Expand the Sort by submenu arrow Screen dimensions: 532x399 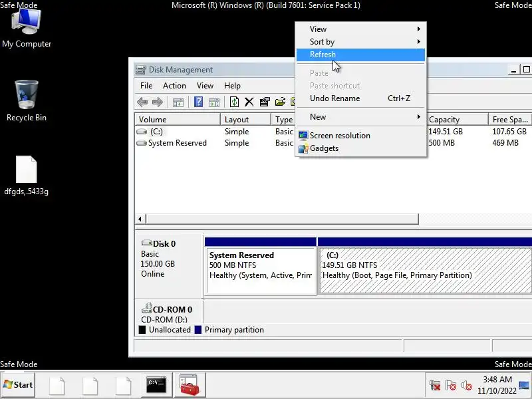coord(419,41)
